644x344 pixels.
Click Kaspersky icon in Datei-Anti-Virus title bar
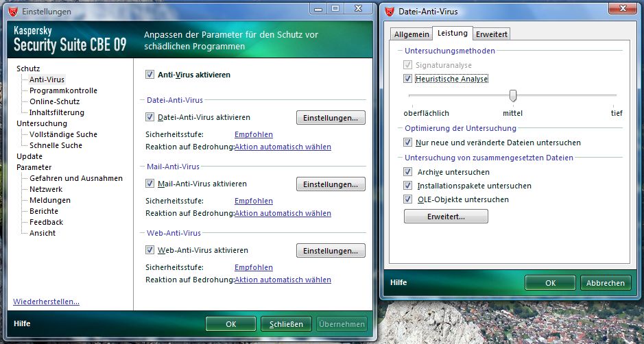pos(390,12)
